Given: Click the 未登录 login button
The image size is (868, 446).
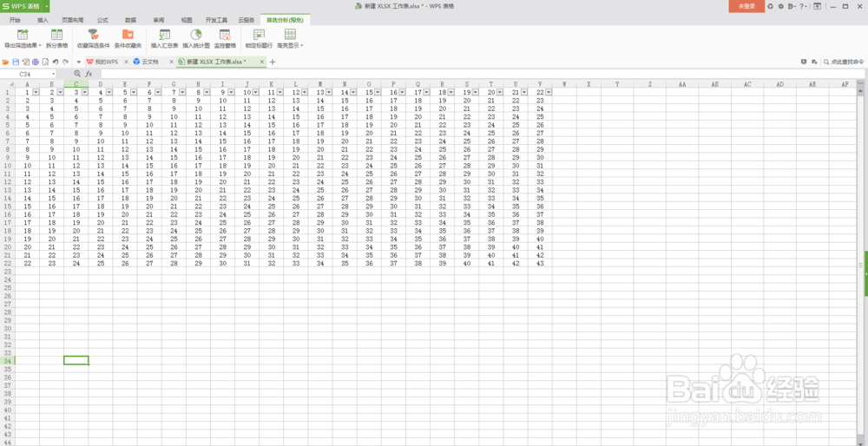Looking at the screenshot, I should coord(746,6).
